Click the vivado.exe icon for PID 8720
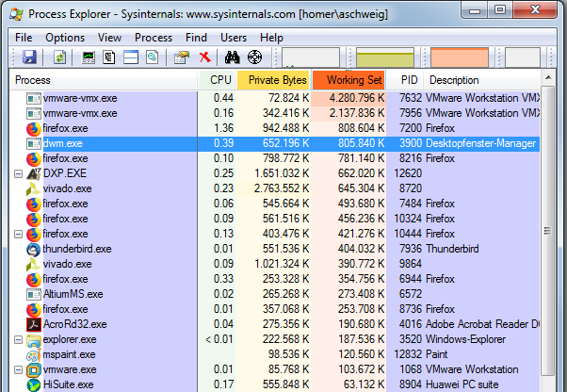Screen dimensions: 567x392 coord(33,188)
